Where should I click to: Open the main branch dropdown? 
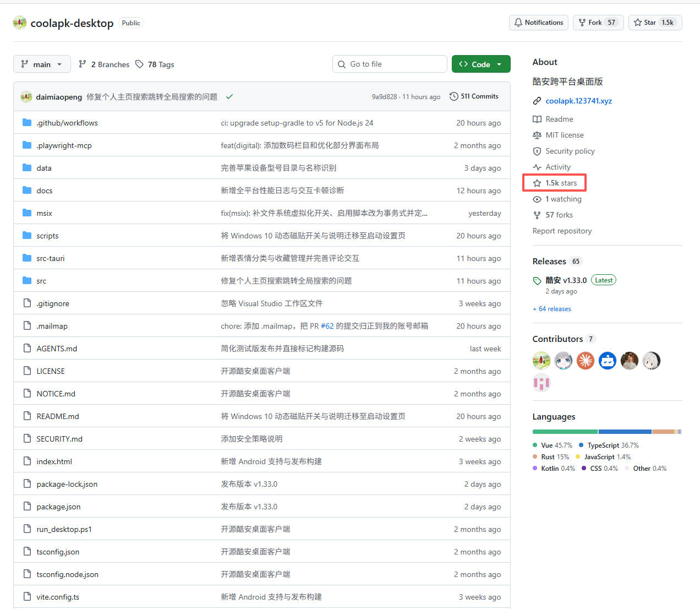[x=42, y=64]
